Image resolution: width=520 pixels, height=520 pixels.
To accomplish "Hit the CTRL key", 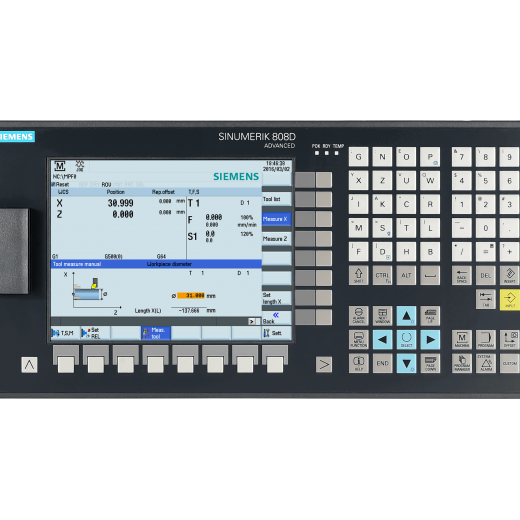I will point(382,275).
